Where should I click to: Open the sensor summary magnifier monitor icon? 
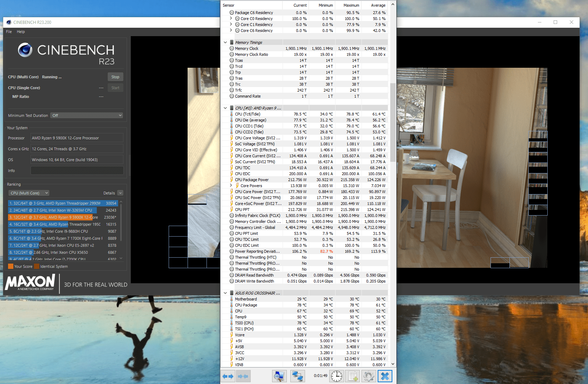(x=279, y=376)
